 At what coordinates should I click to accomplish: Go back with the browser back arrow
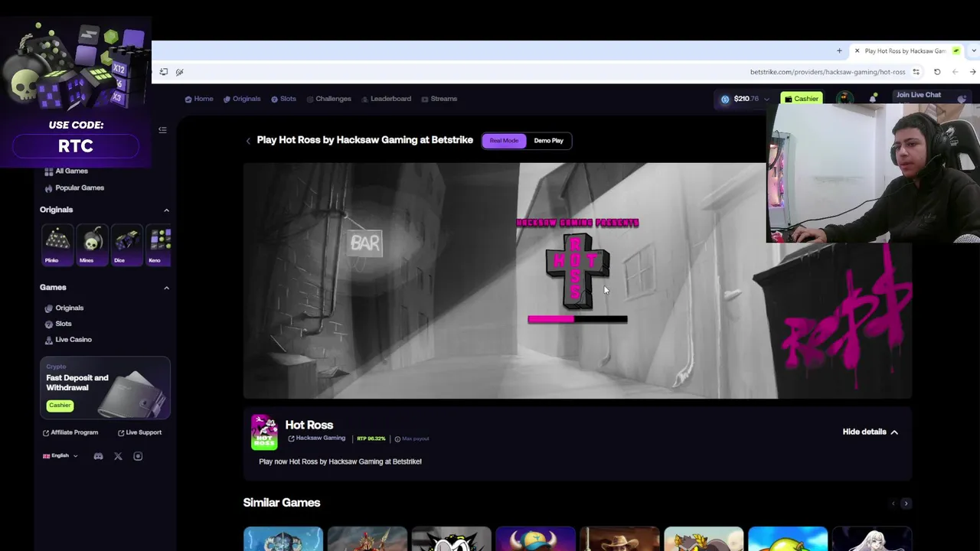(x=955, y=72)
